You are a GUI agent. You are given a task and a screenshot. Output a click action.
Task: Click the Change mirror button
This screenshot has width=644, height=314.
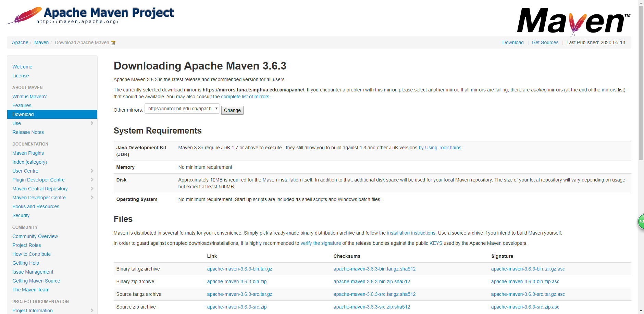tap(232, 110)
